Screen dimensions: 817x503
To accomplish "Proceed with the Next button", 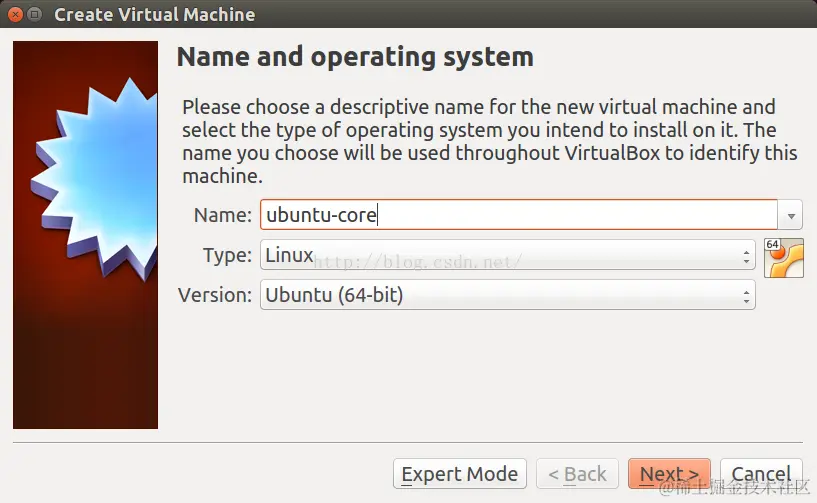I will tap(669, 474).
